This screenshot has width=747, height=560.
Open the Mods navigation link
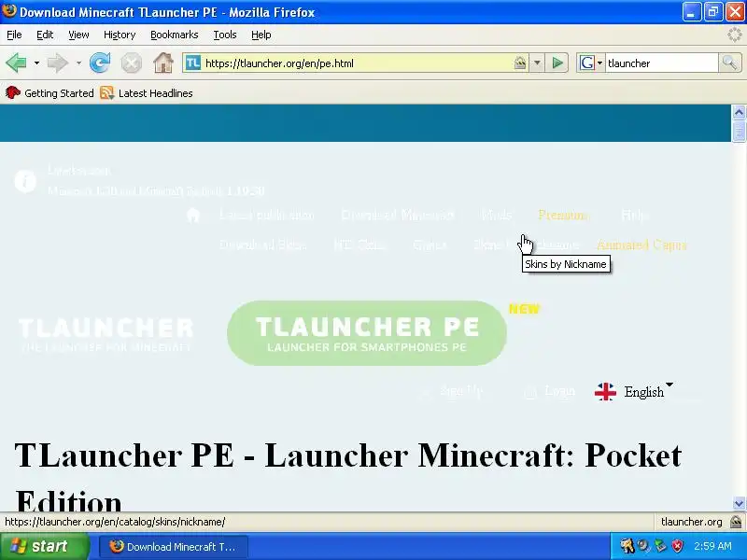[x=497, y=216]
